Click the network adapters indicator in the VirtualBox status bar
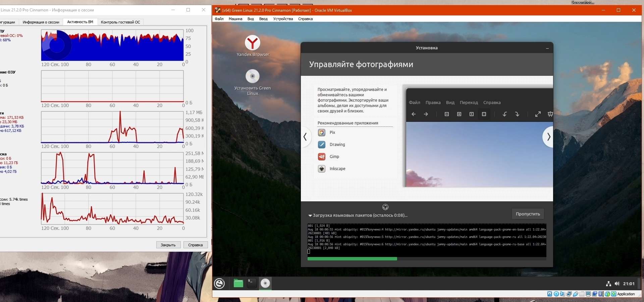The image size is (644, 302). coord(569,294)
